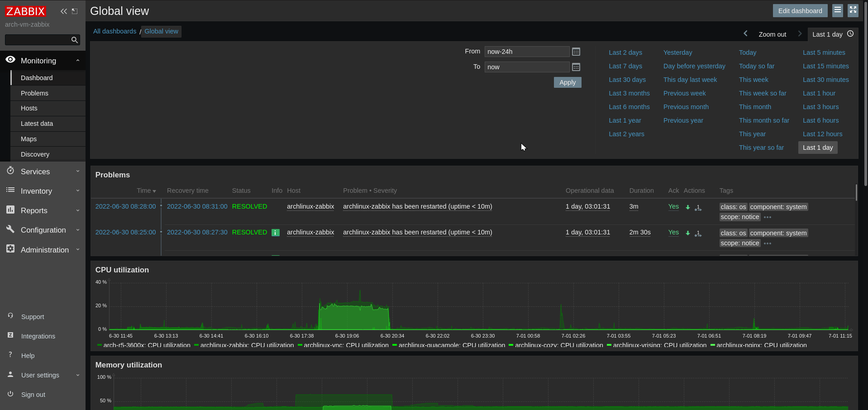Click the Zoom out button
The width and height of the screenshot is (868, 410).
tap(772, 34)
